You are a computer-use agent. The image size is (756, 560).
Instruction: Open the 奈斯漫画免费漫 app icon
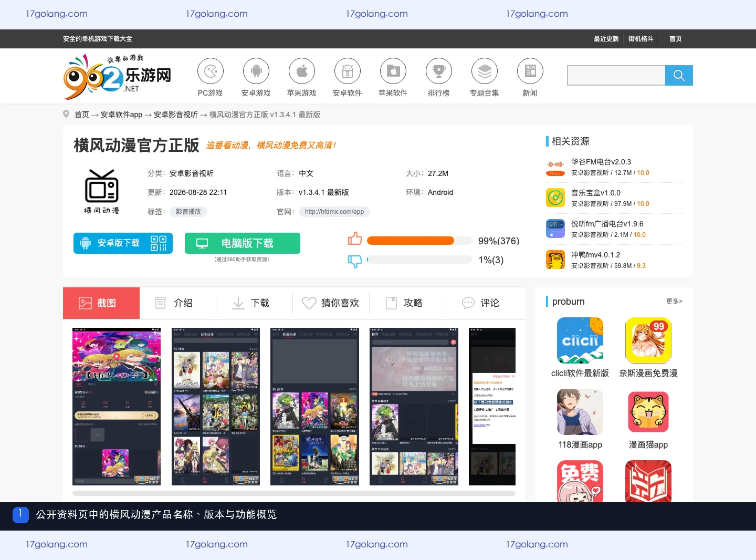click(648, 340)
